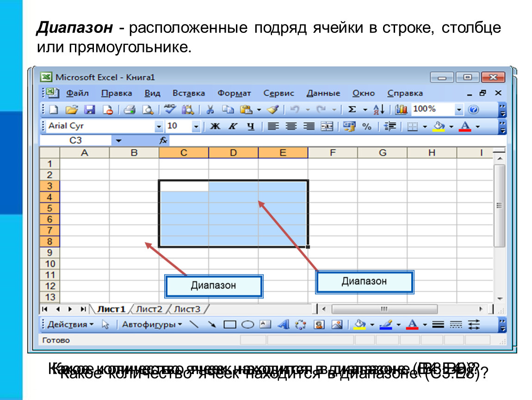The image size is (532, 400).
Task: Toggle underline with the Ч button
Action: [x=250, y=126]
